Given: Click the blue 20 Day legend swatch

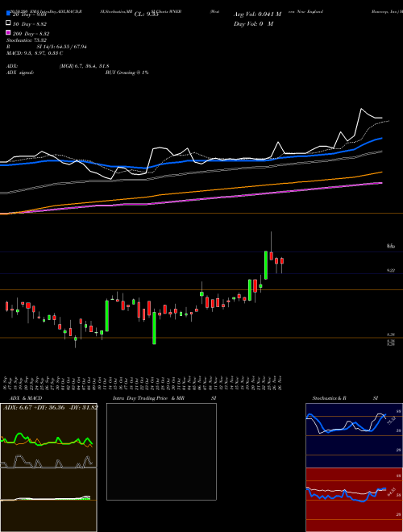Looking at the screenshot, I should pyautogui.click(x=8, y=15).
